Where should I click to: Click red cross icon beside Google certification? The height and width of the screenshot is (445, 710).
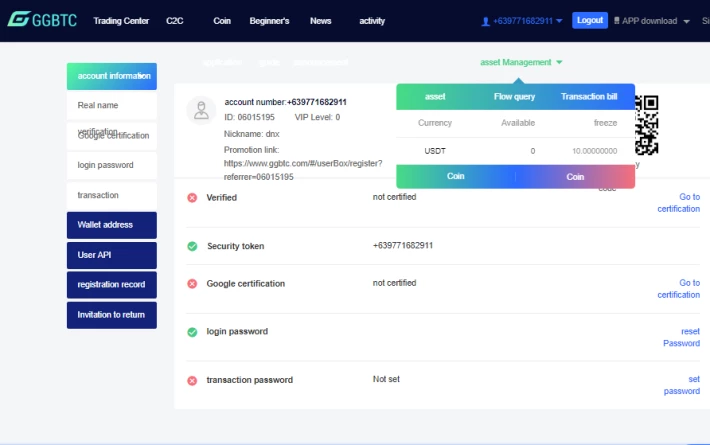point(192,284)
